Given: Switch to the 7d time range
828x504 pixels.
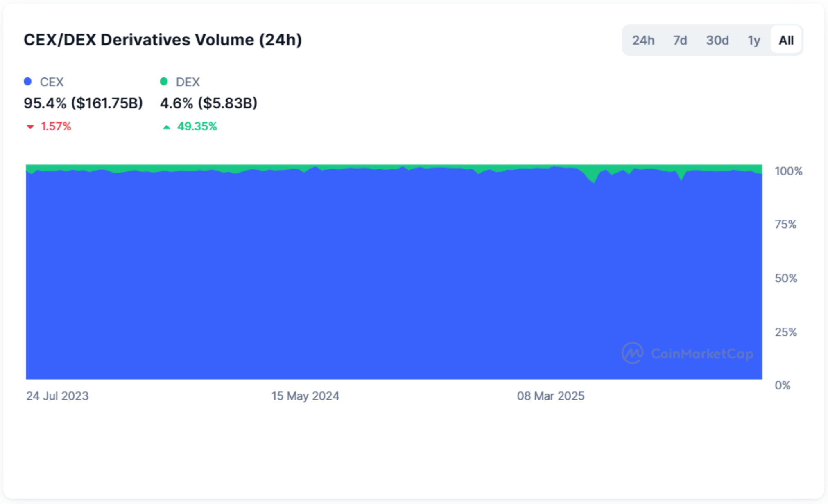Looking at the screenshot, I should [680, 40].
